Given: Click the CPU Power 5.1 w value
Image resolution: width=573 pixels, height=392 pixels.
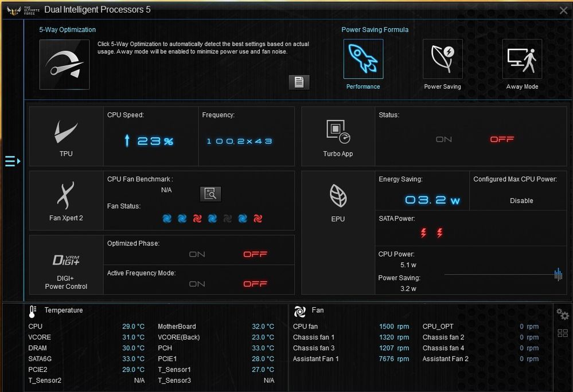Looking at the screenshot, I should [x=408, y=265].
